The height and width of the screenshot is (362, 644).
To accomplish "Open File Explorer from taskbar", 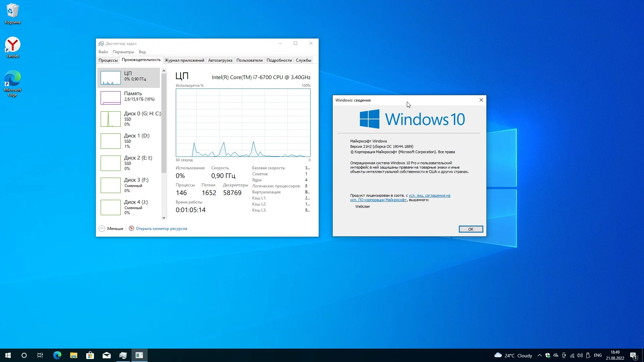I will (x=73, y=355).
